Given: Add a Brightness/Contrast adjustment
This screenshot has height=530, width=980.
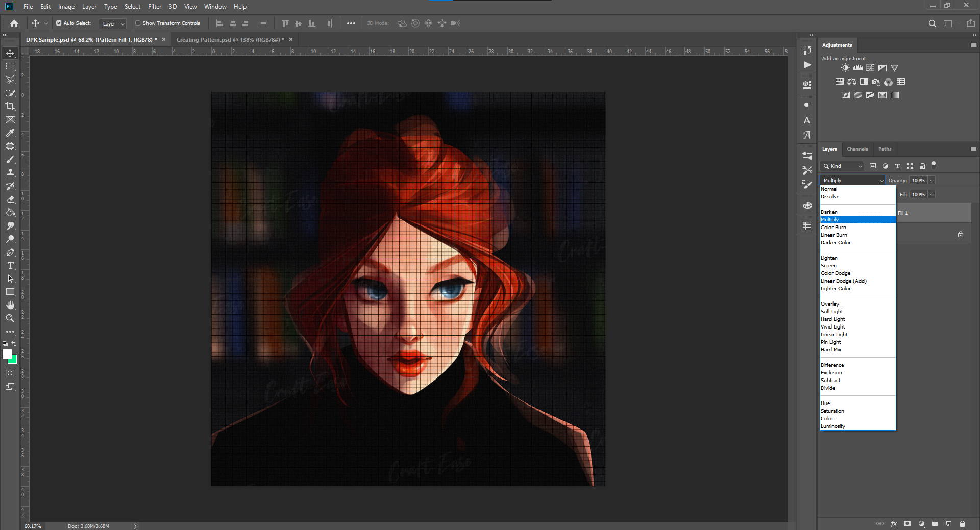Looking at the screenshot, I should click(846, 68).
